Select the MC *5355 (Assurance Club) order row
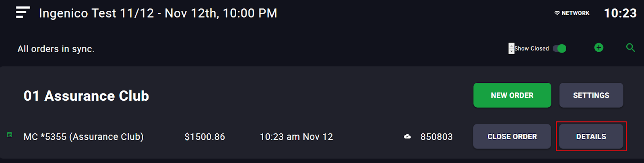Viewport: 644px width, 163px height. (322, 137)
